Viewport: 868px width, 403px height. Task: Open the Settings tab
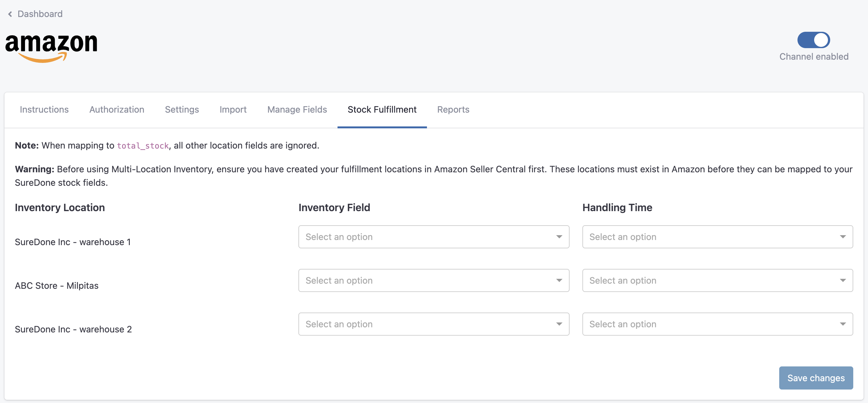click(x=182, y=110)
